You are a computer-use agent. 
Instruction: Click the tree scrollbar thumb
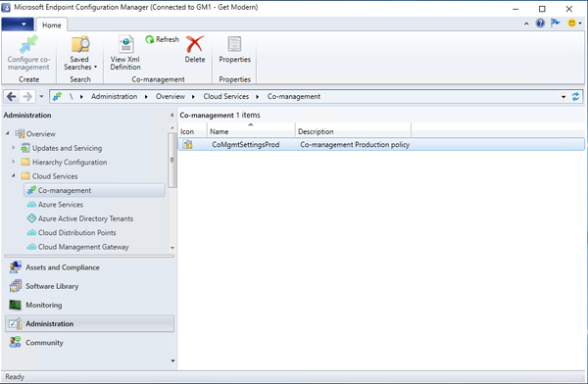(x=172, y=160)
